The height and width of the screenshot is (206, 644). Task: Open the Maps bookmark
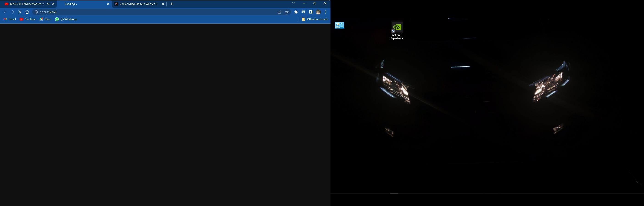45,19
